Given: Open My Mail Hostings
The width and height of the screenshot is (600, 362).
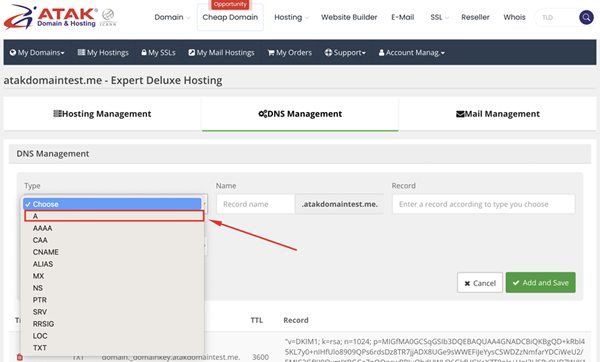Looking at the screenshot, I should tap(221, 52).
